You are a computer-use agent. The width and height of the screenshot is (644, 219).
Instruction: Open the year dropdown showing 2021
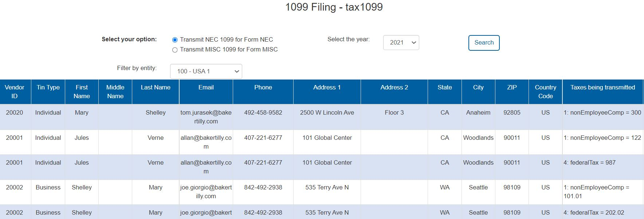pos(401,42)
